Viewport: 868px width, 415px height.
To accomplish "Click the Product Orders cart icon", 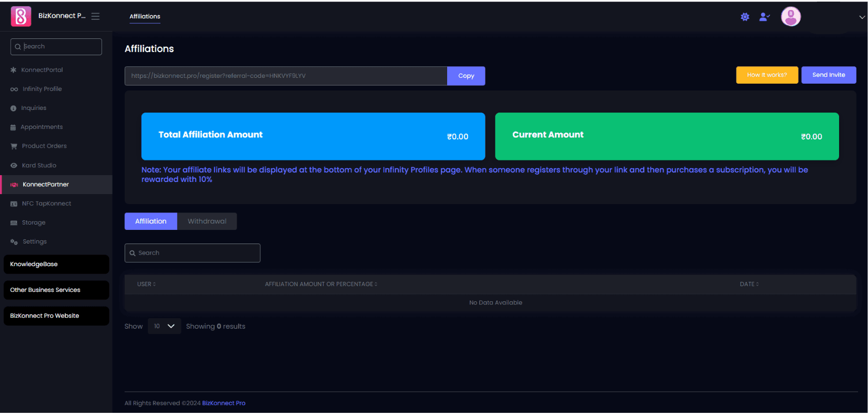I will click(x=14, y=146).
